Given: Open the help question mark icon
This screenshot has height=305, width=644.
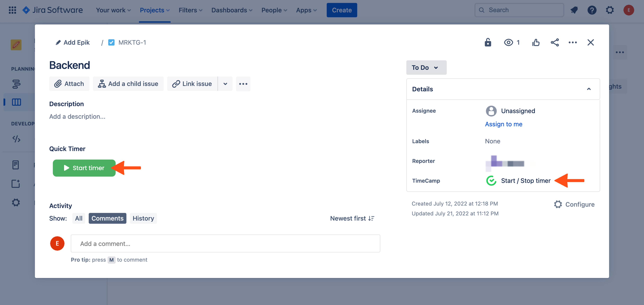Looking at the screenshot, I should (592, 10).
